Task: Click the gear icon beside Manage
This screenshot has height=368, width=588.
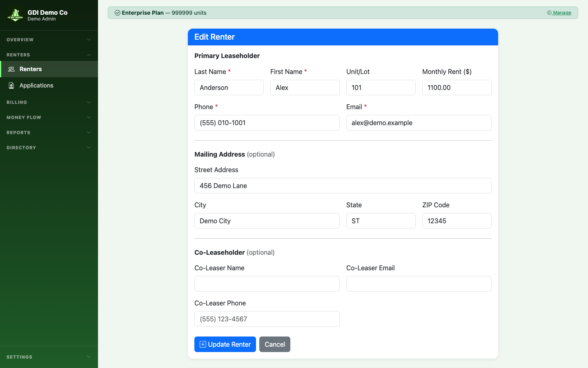Action: point(549,13)
